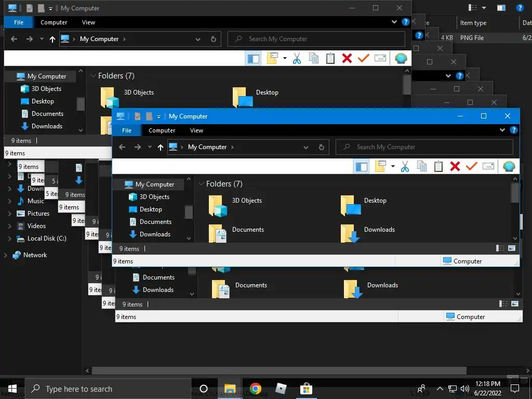
Task: Click the Cut scissors icon in front window toolbar
Action: pos(405,167)
